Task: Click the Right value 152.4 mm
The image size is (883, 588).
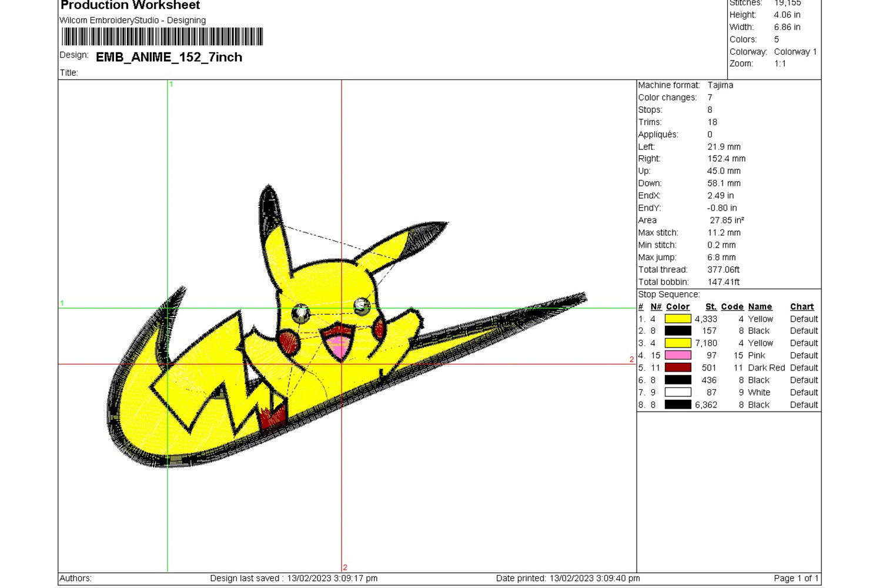Action: pos(727,159)
